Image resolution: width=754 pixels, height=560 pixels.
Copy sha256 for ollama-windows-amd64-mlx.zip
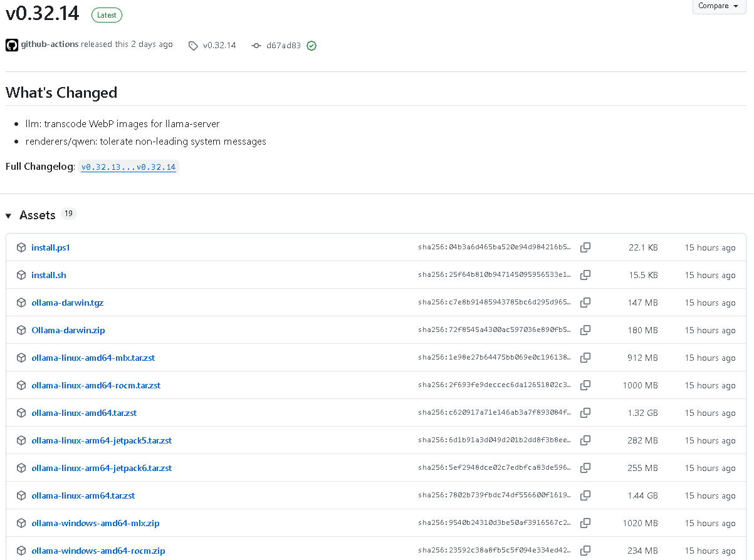pyautogui.click(x=585, y=523)
